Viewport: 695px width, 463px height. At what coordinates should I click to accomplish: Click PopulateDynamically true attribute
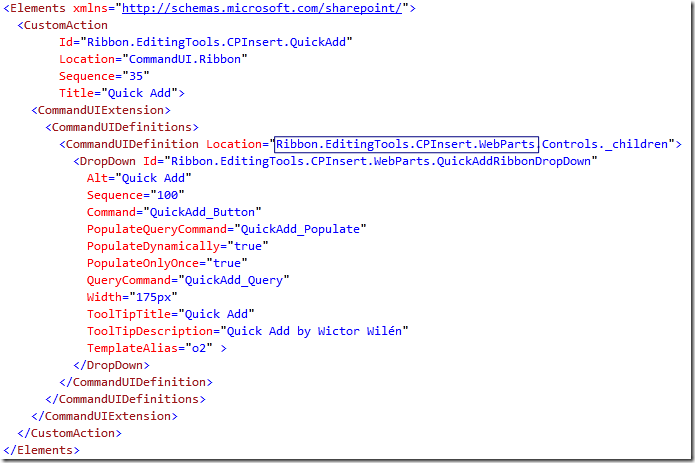(x=178, y=246)
